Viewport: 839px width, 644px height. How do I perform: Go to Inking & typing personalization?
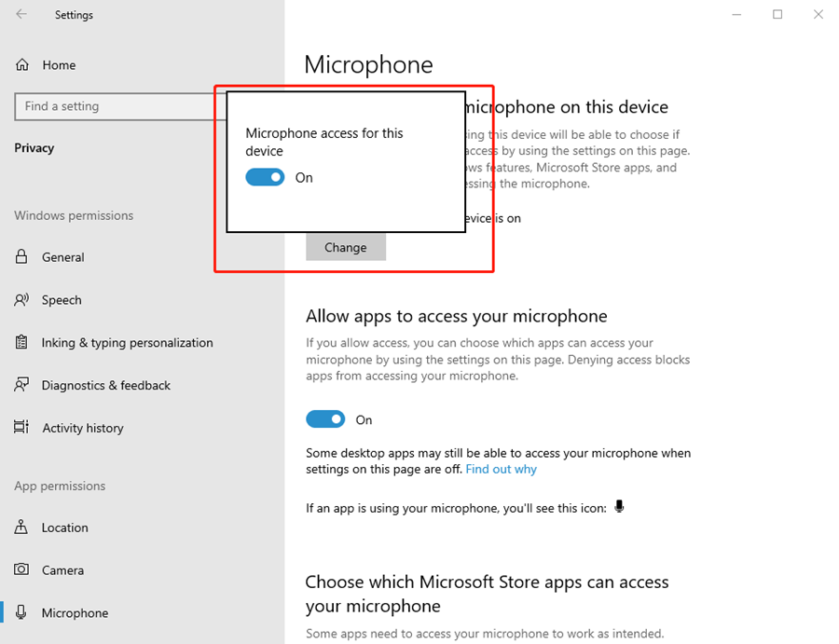point(128,343)
